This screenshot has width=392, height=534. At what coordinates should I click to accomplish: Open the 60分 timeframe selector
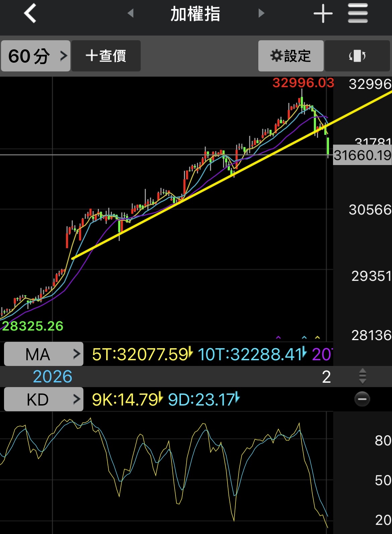coord(36,56)
